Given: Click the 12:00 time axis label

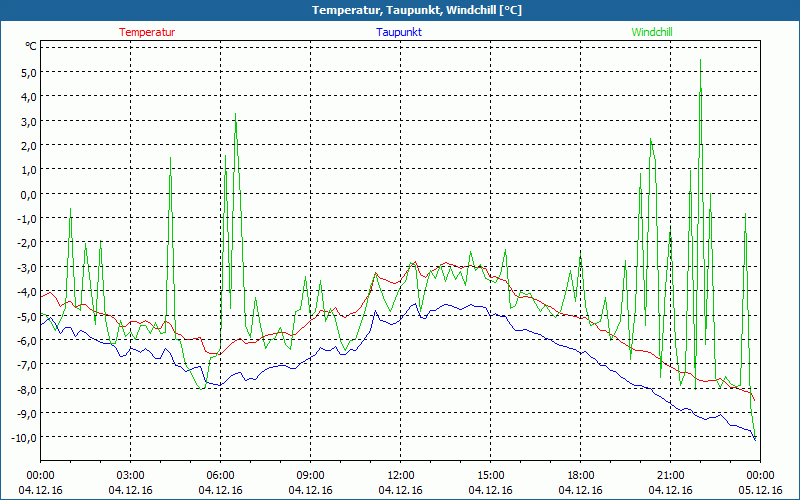Looking at the screenshot, I should coord(401,476).
